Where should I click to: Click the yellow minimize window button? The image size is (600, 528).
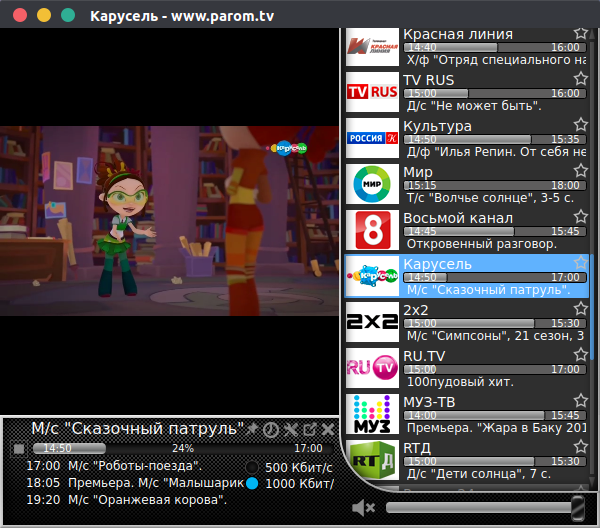click(44, 15)
